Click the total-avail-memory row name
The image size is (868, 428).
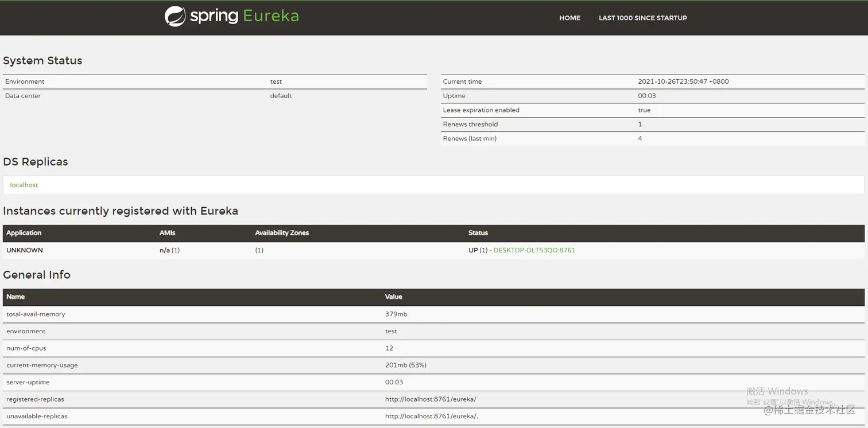(x=36, y=314)
